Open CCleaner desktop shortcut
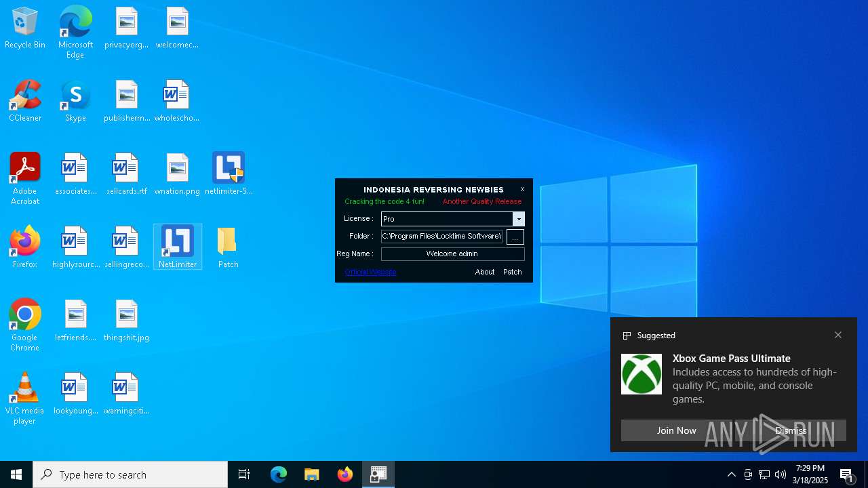This screenshot has height=488, width=868. click(25, 102)
